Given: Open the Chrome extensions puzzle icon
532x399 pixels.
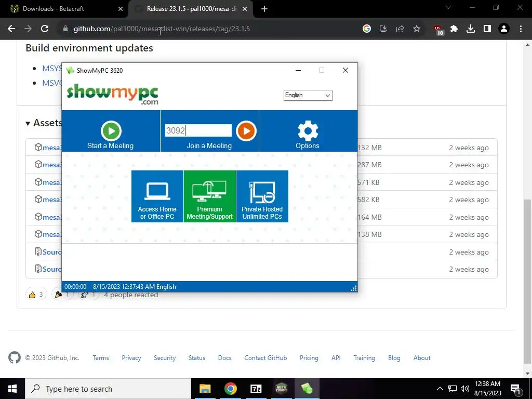Looking at the screenshot, I should click(x=454, y=29).
